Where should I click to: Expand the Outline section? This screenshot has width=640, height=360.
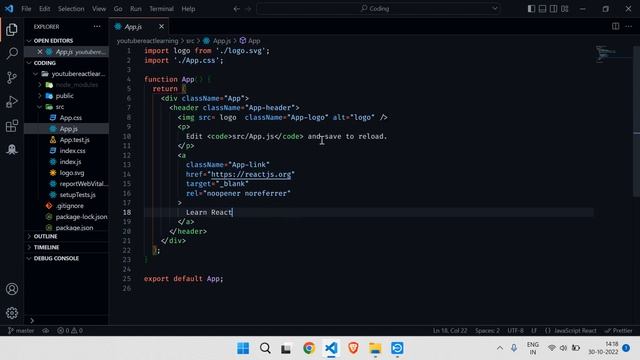[x=67, y=236]
